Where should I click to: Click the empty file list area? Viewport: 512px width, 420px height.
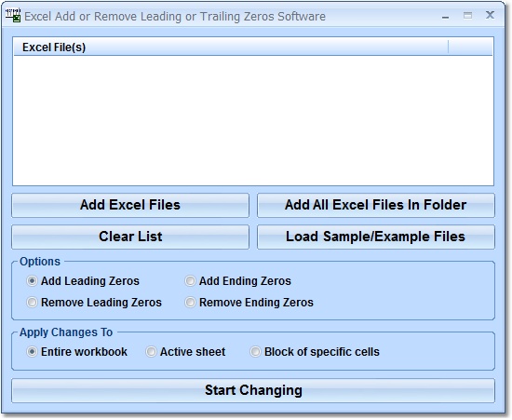[253, 120]
